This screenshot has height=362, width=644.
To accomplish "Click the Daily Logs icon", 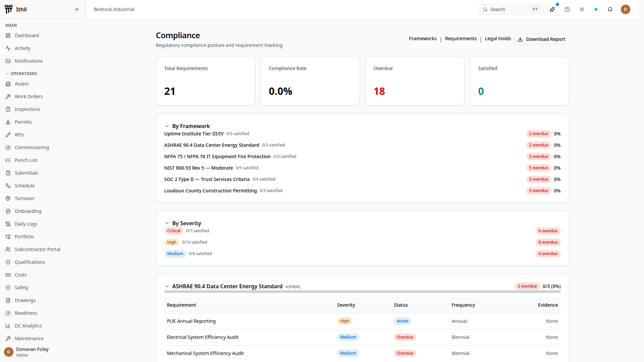I will click(x=8, y=224).
